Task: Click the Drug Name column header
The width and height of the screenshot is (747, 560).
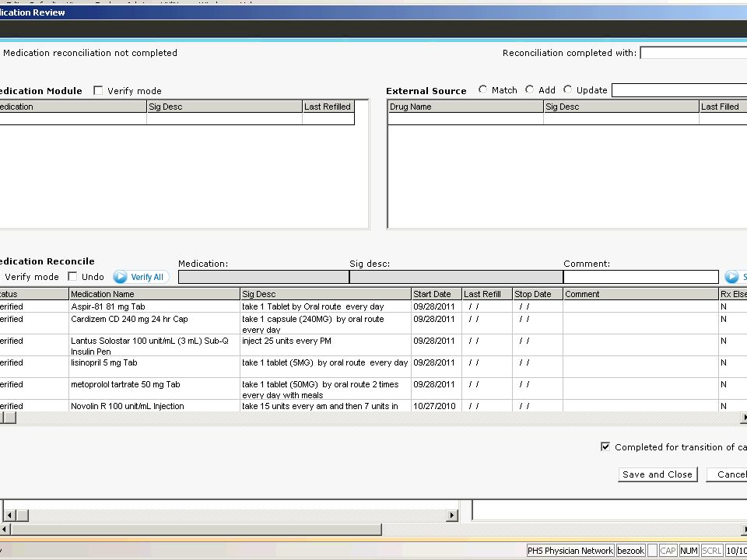Action: pyautogui.click(x=465, y=107)
